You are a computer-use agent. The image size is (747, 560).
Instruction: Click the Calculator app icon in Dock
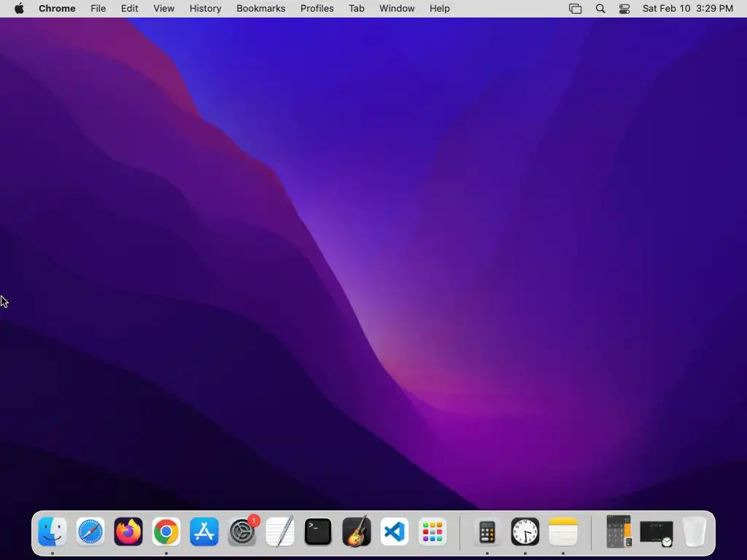click(487, 532)
